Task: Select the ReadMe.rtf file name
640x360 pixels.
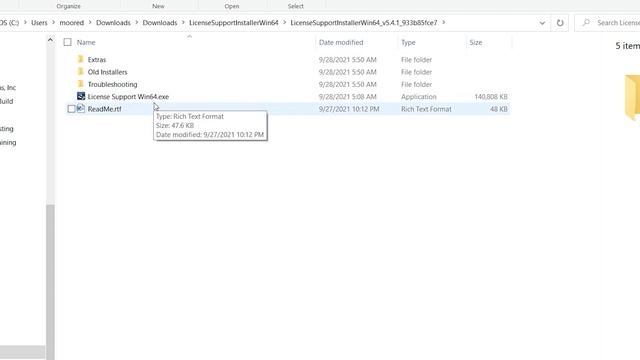Action: click(104, 109)
